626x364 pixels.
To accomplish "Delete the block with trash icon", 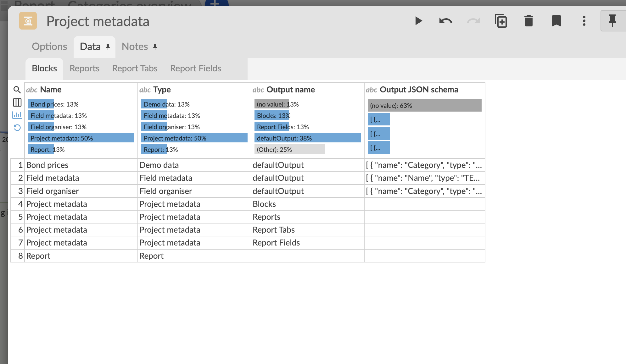I will coord(528,21).
